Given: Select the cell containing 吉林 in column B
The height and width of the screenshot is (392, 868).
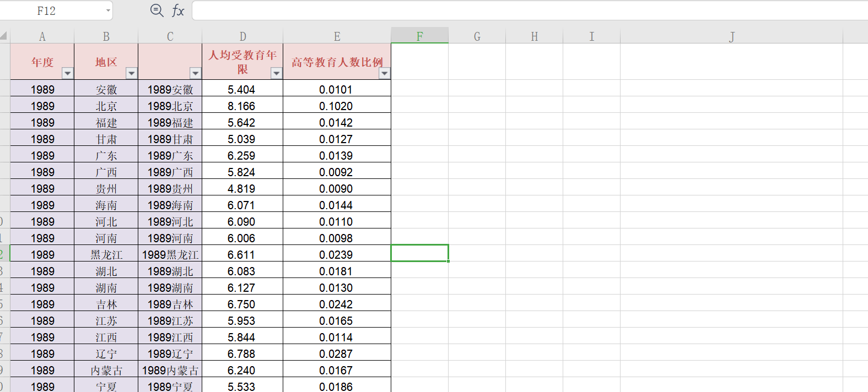Looking at the screenshot, I should [106, 304].
